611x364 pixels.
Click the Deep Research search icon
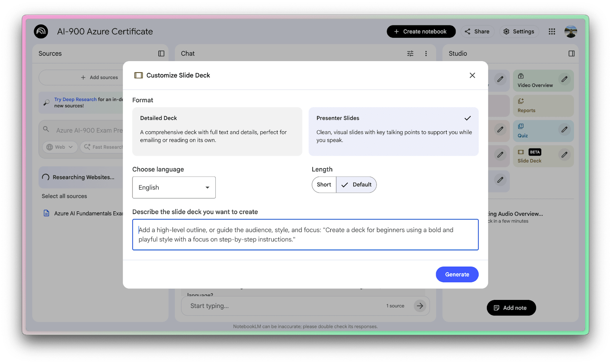pyautogui.click(x=46, y=103)
